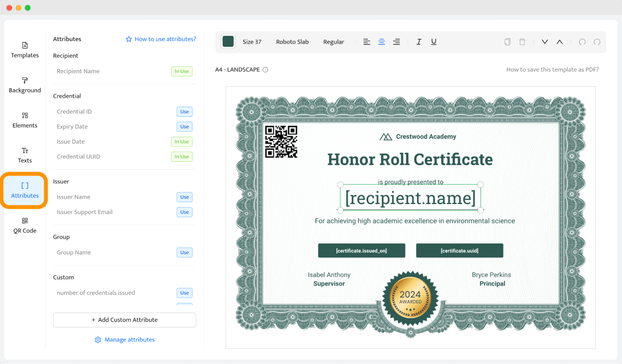Click the text color swatch
Screen dimensions: 622x364
tap(228, 42)
